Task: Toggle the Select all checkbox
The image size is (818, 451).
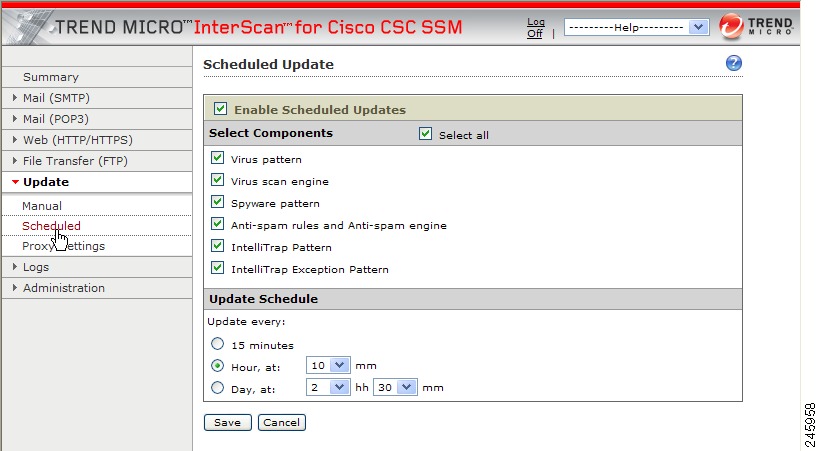Action: pyautogui.click(x=425, y=133)
